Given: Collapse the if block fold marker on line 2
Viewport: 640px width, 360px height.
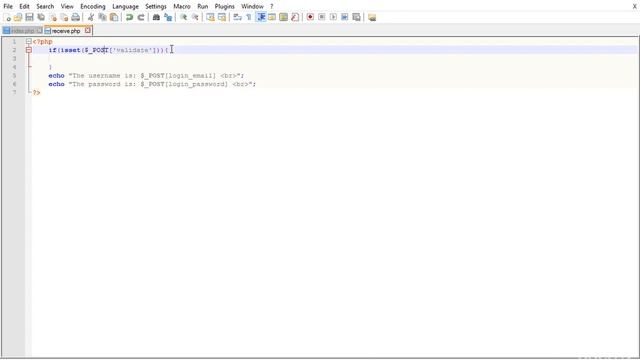Looking at the screenshot, I should click(x=29, y=50).
